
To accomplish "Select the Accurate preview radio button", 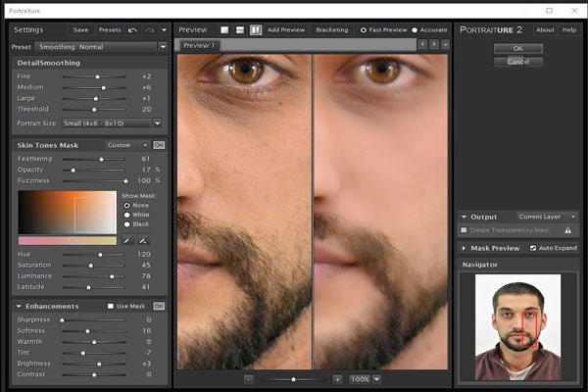I will (415, 30).
